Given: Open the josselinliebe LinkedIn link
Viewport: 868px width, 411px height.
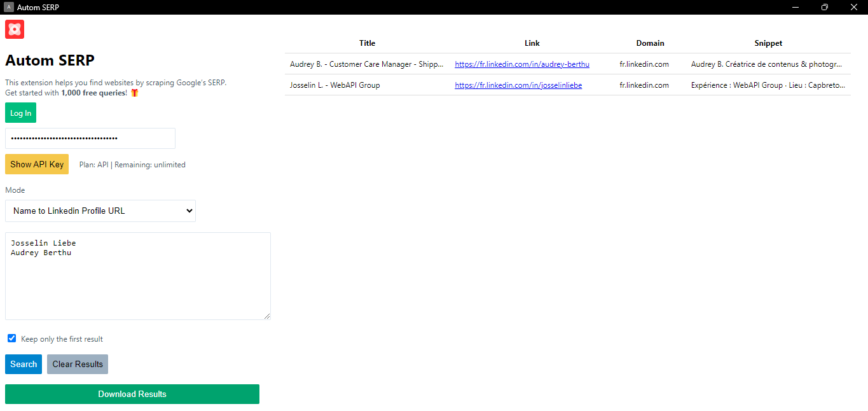Looking at the screenshot, I should pyautogui.click(x=518, y=85).
